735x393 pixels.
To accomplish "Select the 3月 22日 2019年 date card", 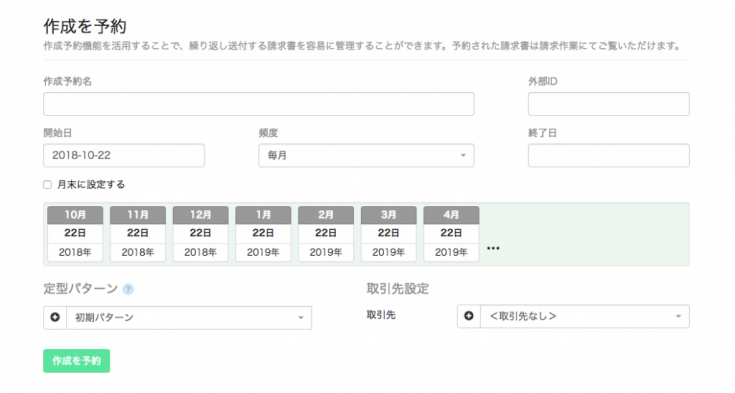I will [389, 234].
